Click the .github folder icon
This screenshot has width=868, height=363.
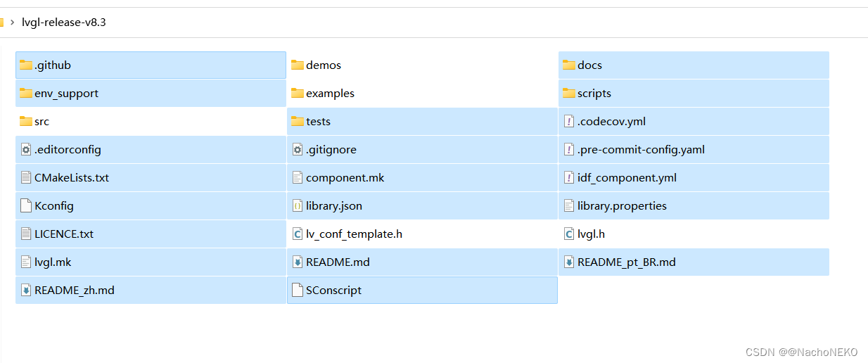tap(26, 65)
